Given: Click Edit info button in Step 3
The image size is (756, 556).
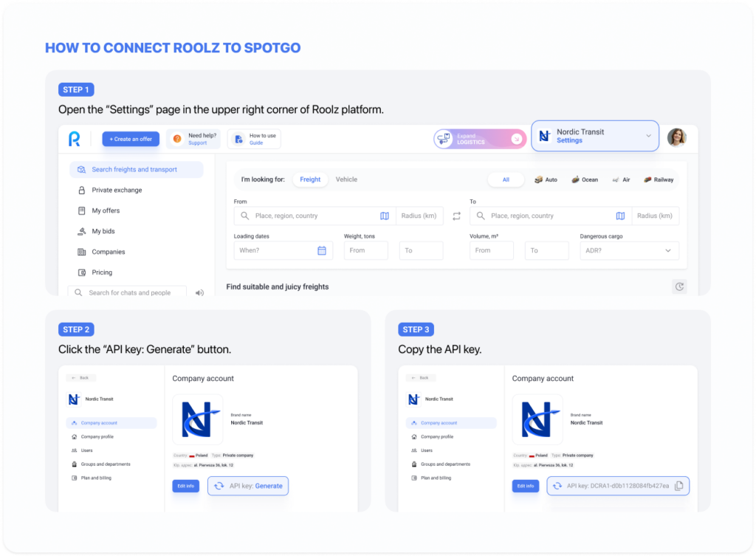Looking at the screenshot, I should pyautogui.click(x=526, y=486).
